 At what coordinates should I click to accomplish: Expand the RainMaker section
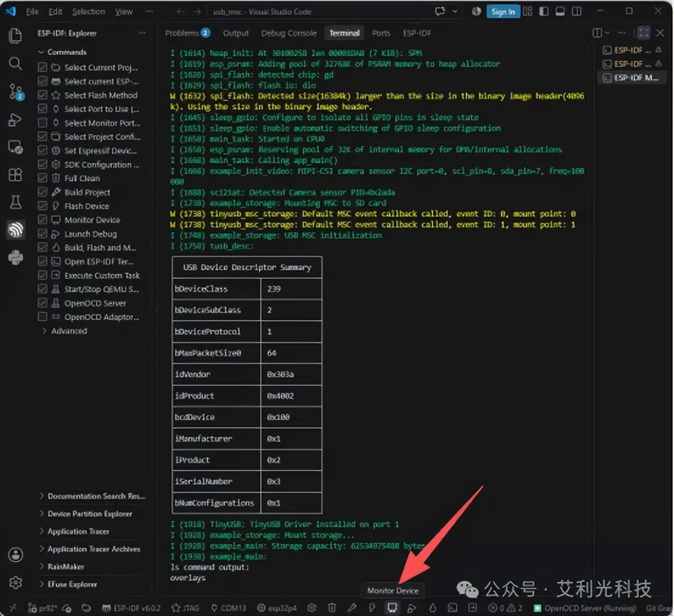[62, 567]
